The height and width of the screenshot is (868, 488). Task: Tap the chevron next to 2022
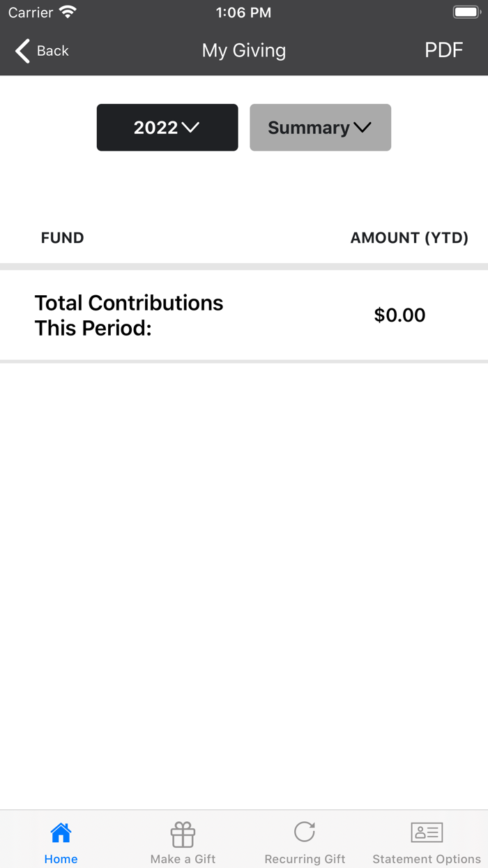click(x=190, y=128)
